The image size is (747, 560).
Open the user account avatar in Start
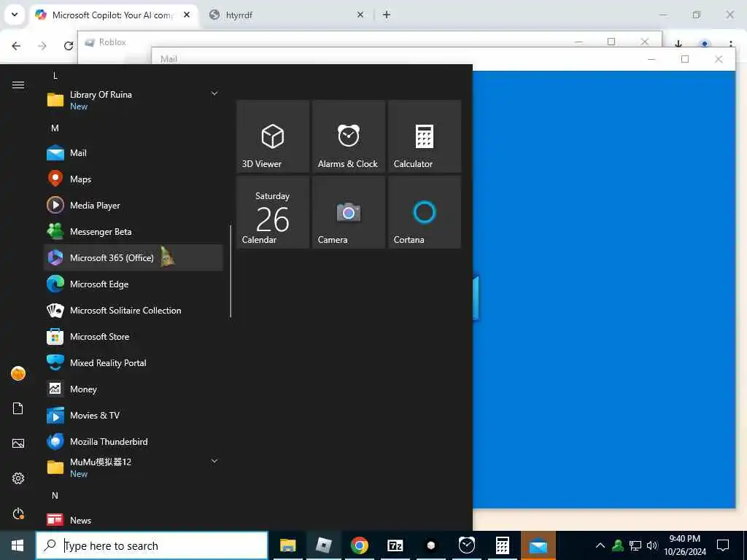point(18,373)
